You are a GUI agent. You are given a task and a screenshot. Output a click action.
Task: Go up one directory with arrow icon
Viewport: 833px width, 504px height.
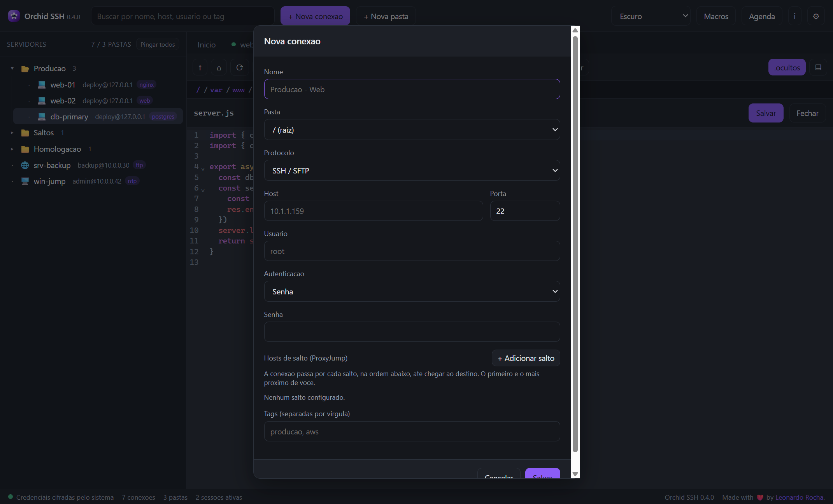pos(200,67)
